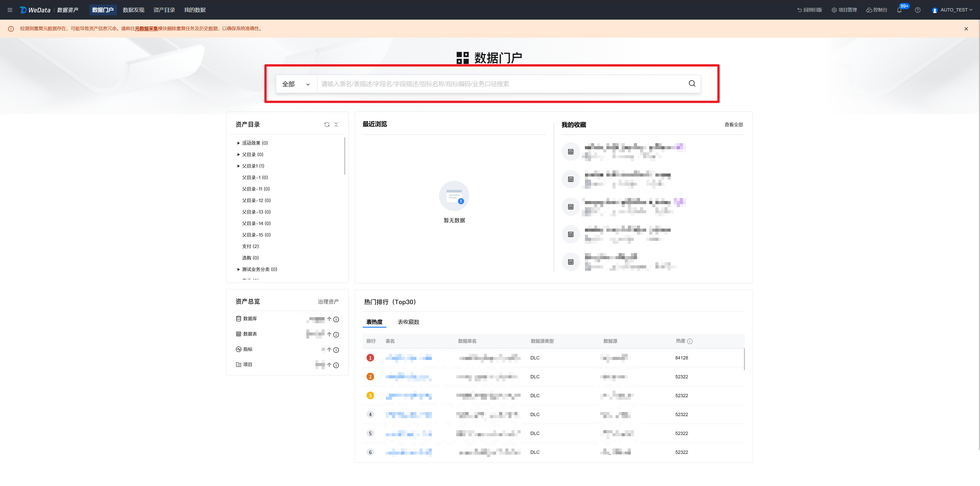Click the 数据源类型 column header

pyautogui.click(x=542, y=341)
